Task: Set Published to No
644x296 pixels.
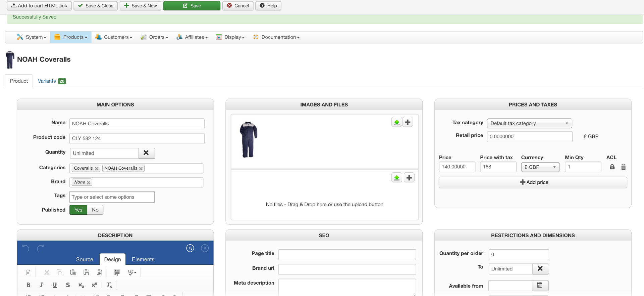Action: [95, 210]
